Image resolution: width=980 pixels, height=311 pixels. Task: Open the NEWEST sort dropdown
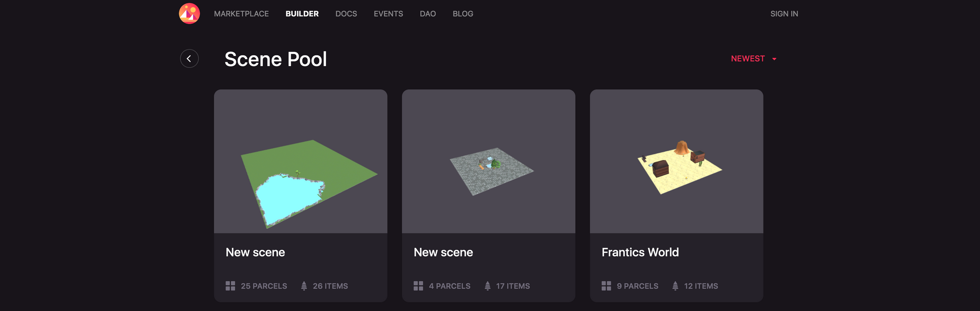pos(754,59)
